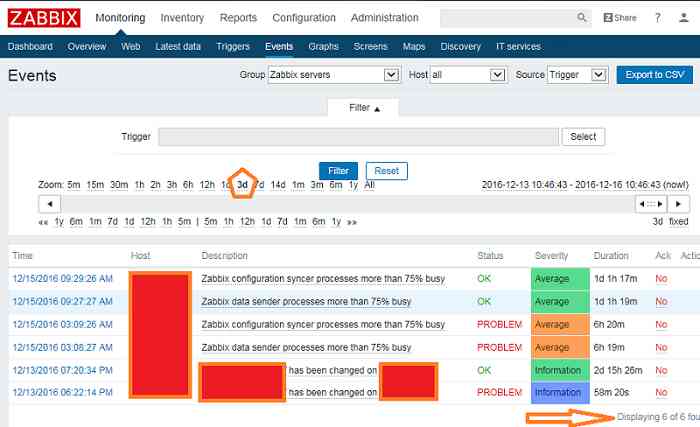Open the Monitoring menu

120,18
